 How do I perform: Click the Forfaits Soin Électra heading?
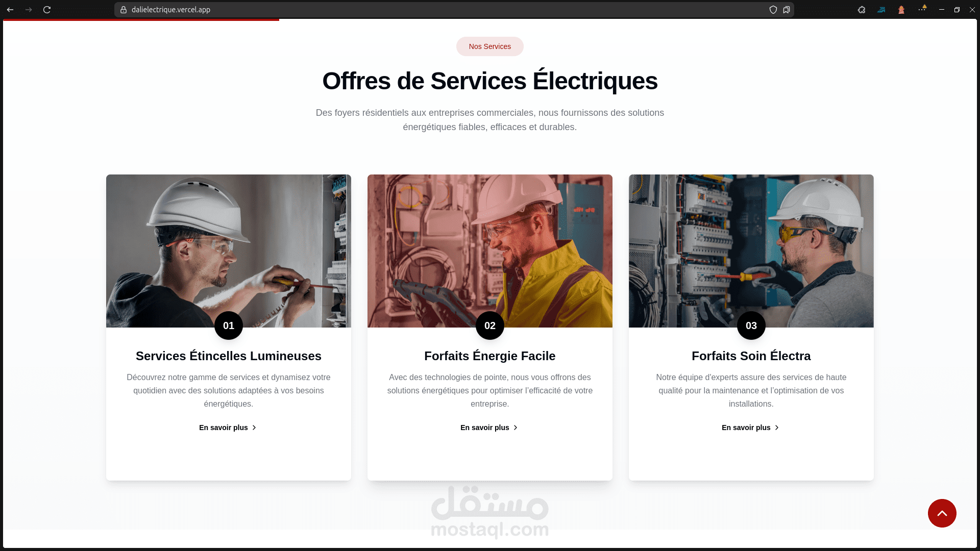pos(751,356)
